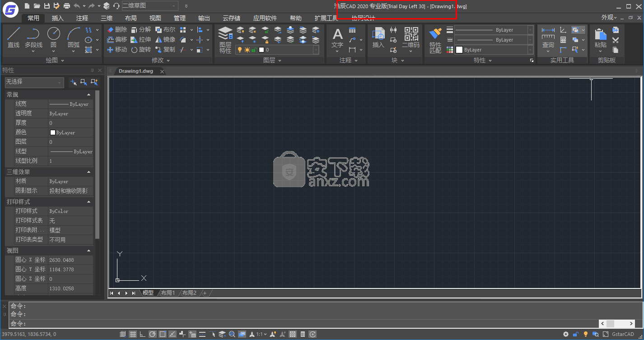Open the color ByLayer dropdown in properties
The height and width of the screenshot is (340, 644).
(x=494, y=50)
